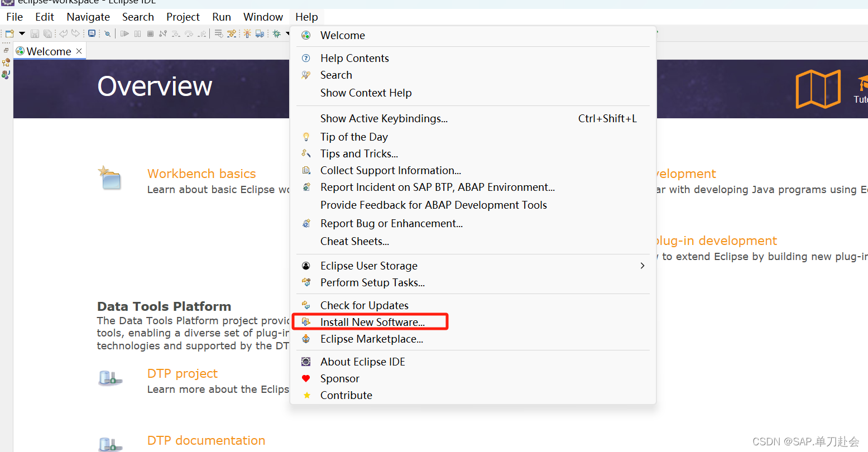Click the Restore view icon in left trim
This screenshot has height=452, width=868.
6,50
